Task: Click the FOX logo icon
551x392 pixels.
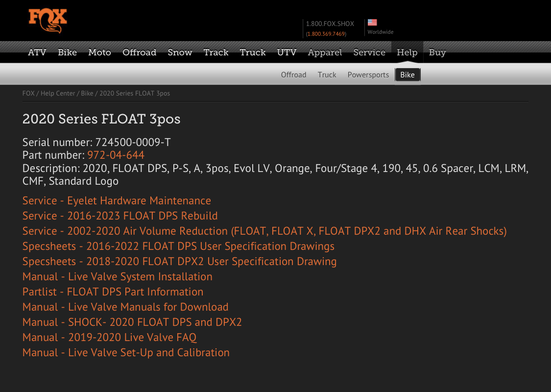Action: [48, 21]
